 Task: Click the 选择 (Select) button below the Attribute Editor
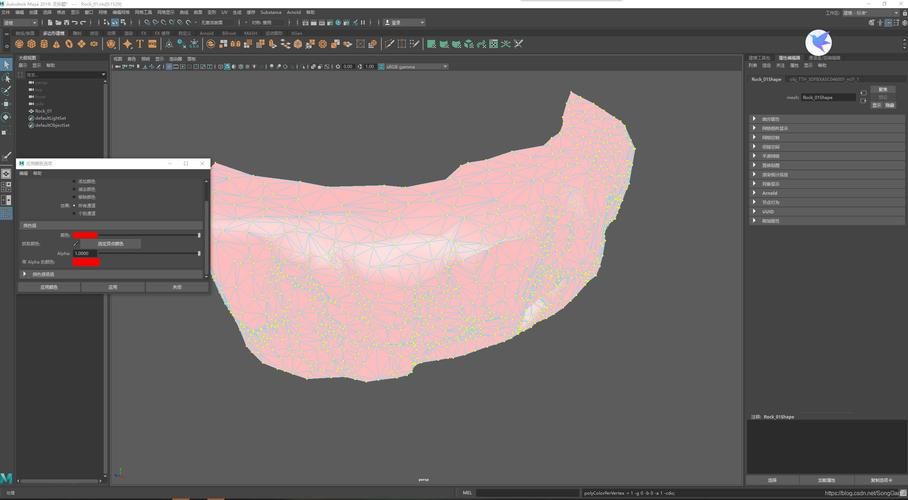point(772,480)
